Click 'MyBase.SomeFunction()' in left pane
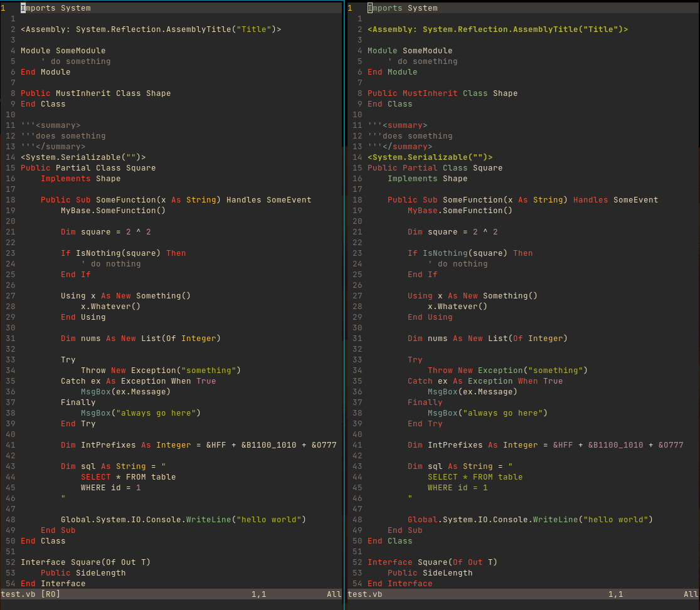Viewport: 700px width, 610px height. click(x=114, y=211)
